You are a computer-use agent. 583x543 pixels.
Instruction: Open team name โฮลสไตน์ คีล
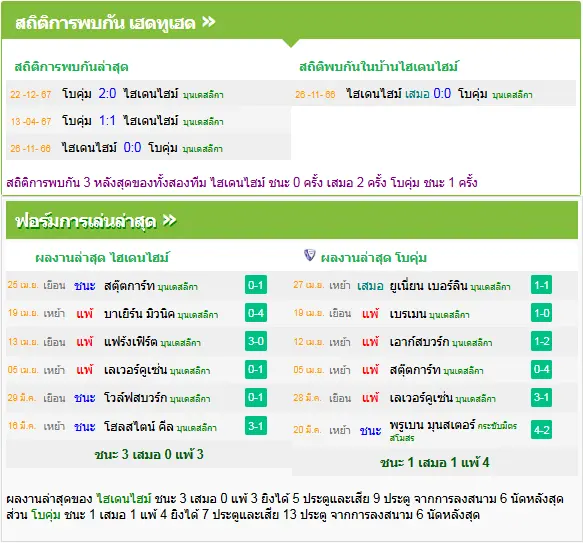tap(139, 426)
